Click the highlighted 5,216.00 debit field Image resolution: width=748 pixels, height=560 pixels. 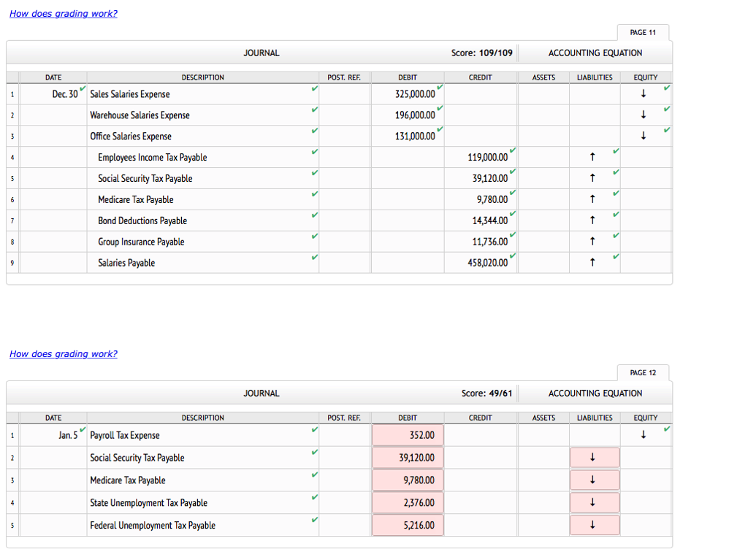(408, 525)
